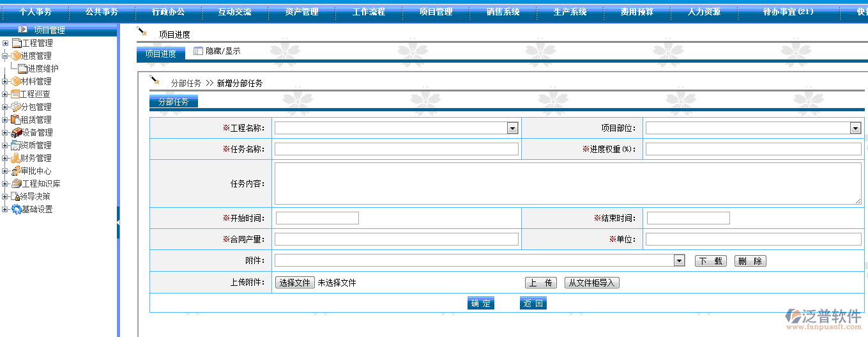Click the 工程知识库 icon
Image resolution: width=868 pixels, height=337 pixels.
(17, 184)
